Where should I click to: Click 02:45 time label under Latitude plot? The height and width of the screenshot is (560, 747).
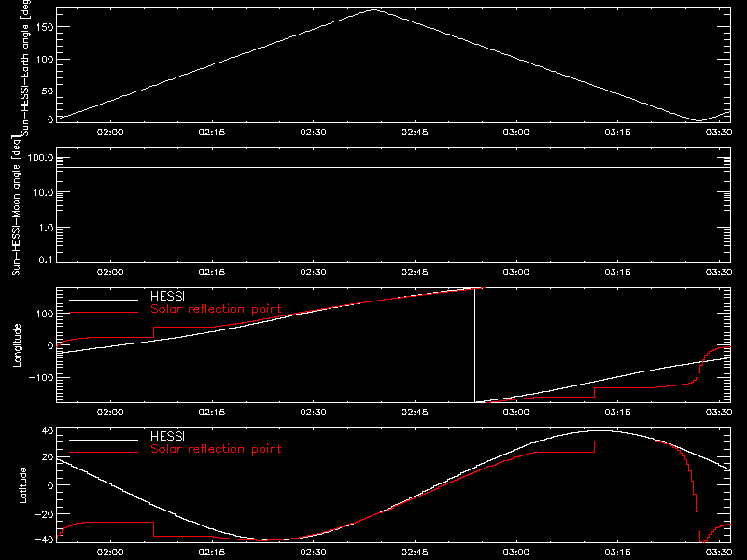(x=415, y=553)
